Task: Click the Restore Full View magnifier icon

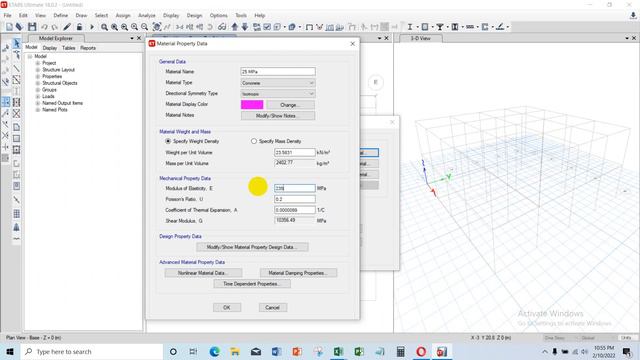Action: click(114, 27)
